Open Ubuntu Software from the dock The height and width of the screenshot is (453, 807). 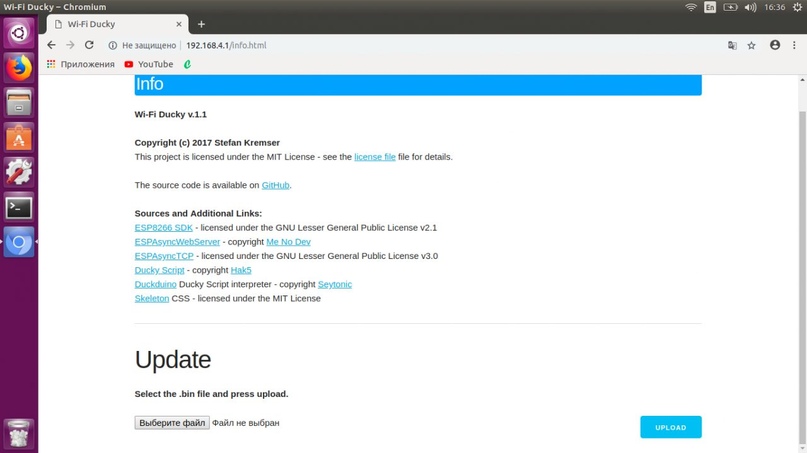(x=18, y=137)
